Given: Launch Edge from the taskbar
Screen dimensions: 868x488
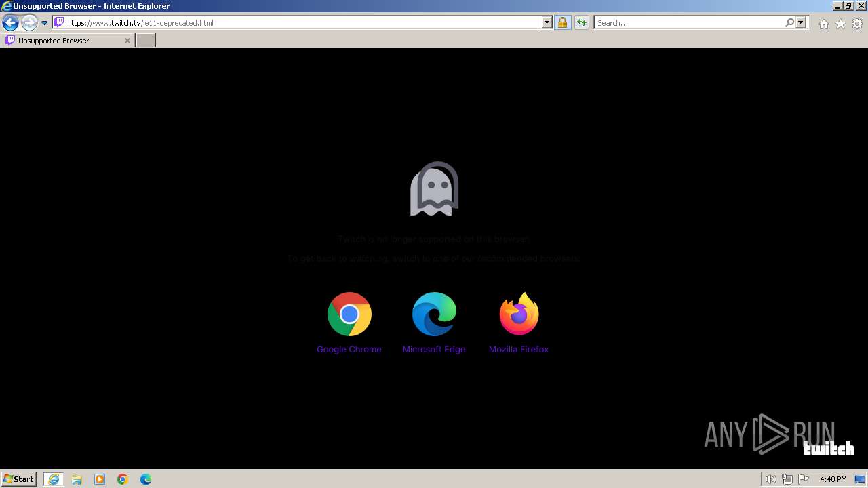Looking at the screenshot, I should click(x=146, y=479).
